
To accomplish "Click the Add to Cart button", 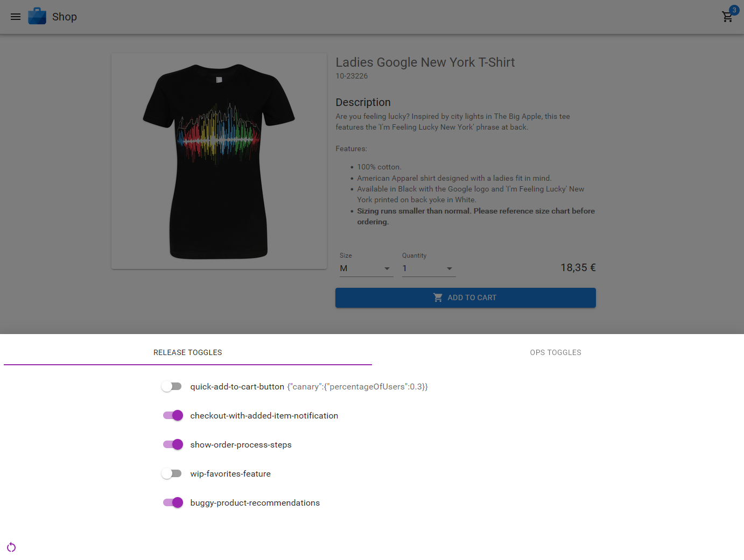I will [465, 297].
